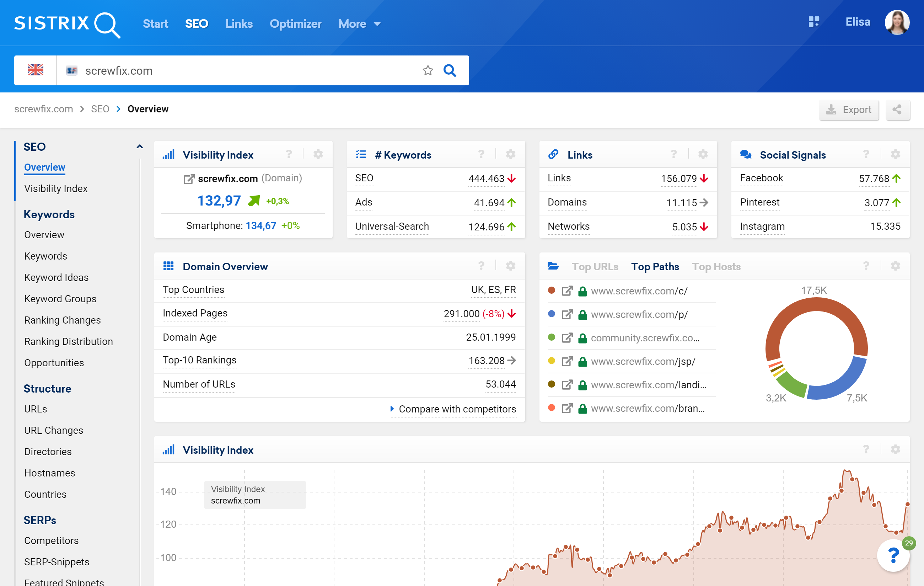The height and width of the screenshot is (586, 924).
Task: Click the red dot for www.screwfix.com/c/ path
Action: pyautogui.click(x=552, y=290)
